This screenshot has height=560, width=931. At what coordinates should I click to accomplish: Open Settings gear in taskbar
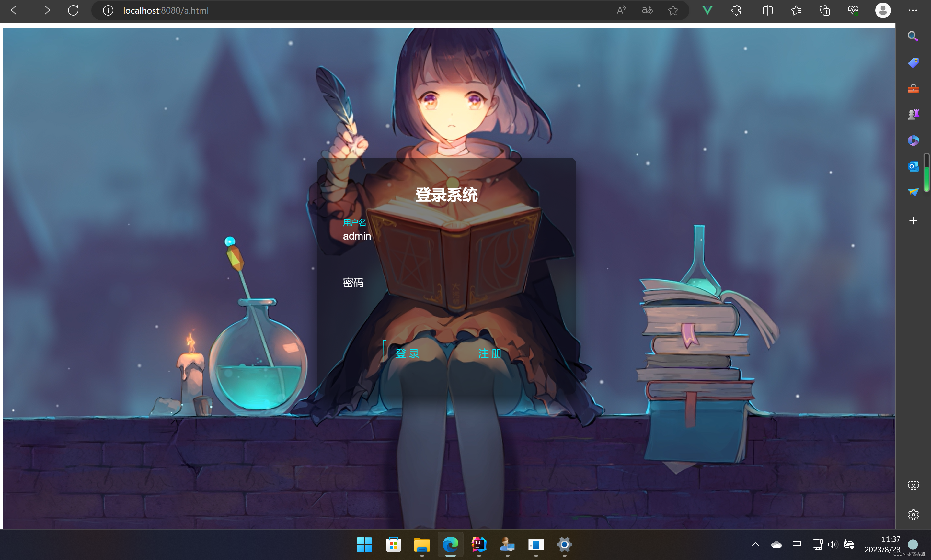[564, 544]
